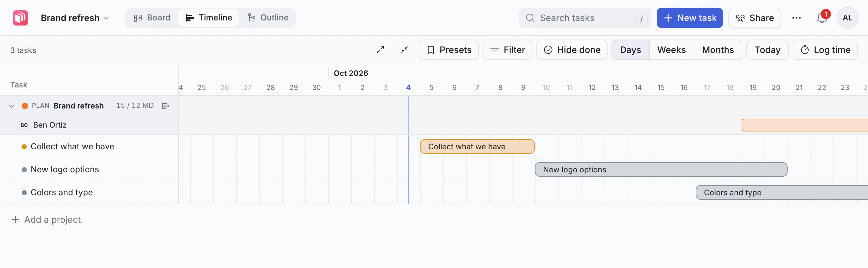The width and height of the screenshot is (868, 268).
Task: Select the Collect what we have timeline bar
Action: [x=477, y=147]
